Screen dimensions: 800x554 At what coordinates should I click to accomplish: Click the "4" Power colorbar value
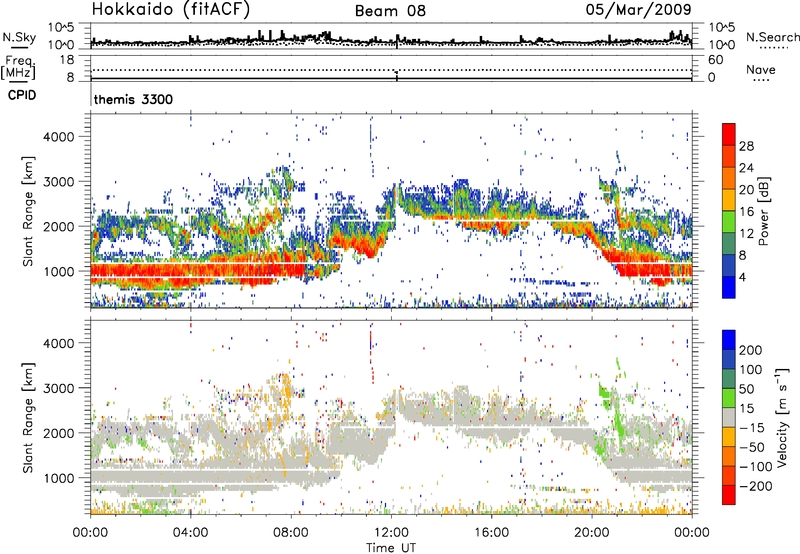coord(743,277)
